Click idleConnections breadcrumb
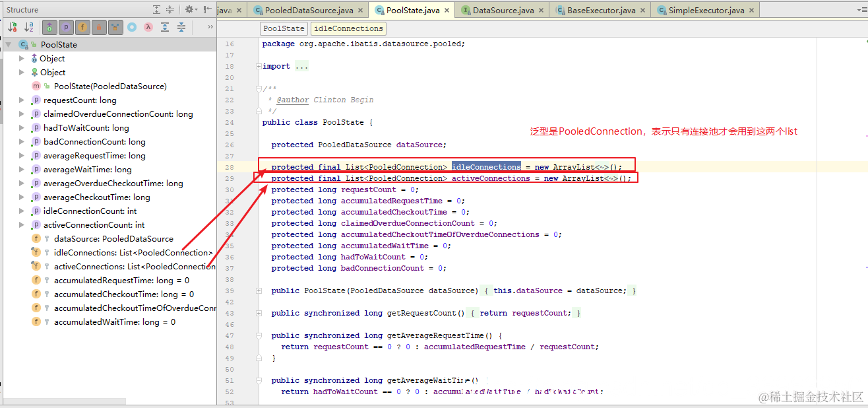This screenshot has width=868, height=408. (348, 28)
